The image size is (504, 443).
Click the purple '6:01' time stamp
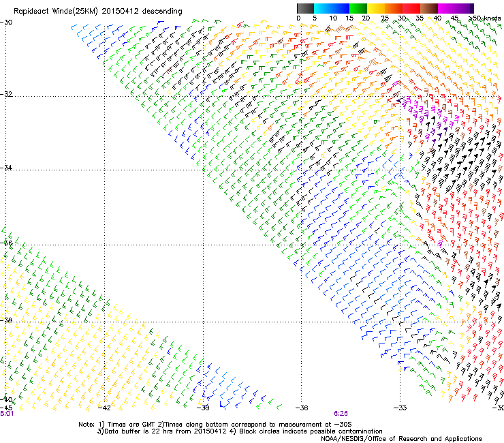[7, 414]
